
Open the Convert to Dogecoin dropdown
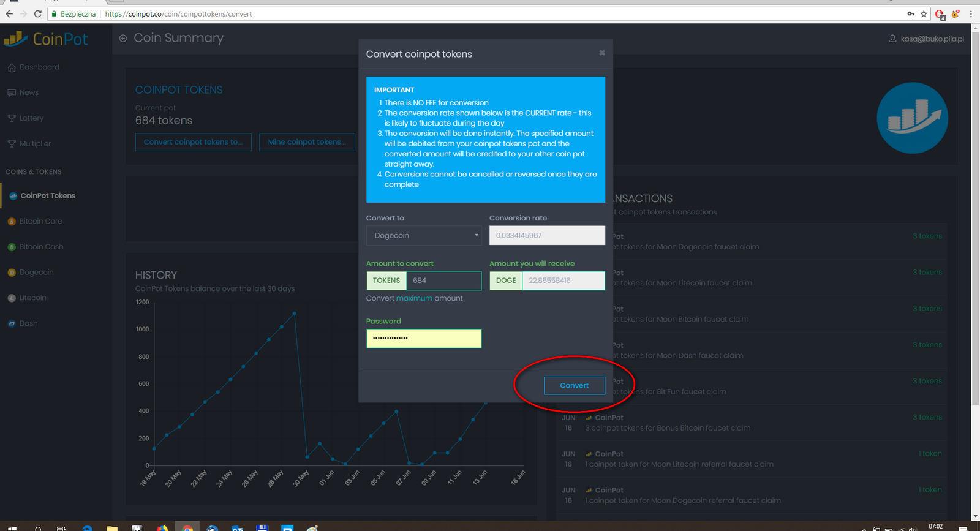[424, 236]
